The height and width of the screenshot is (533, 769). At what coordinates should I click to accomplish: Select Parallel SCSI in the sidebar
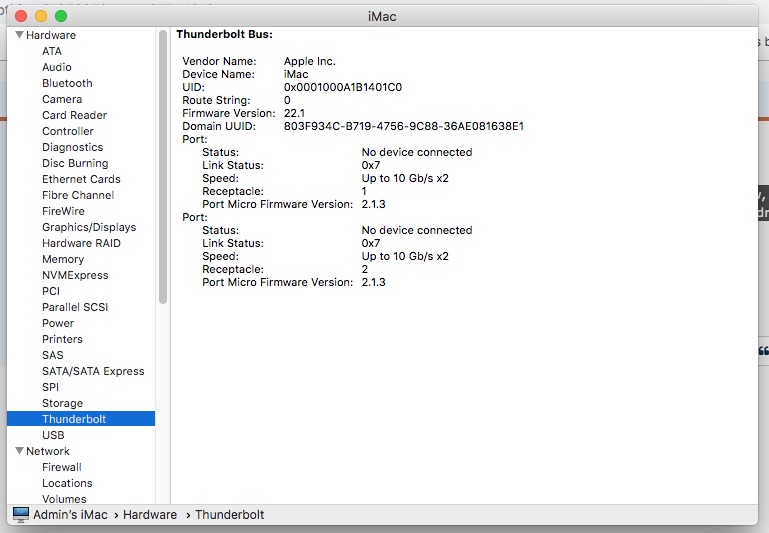75,307
